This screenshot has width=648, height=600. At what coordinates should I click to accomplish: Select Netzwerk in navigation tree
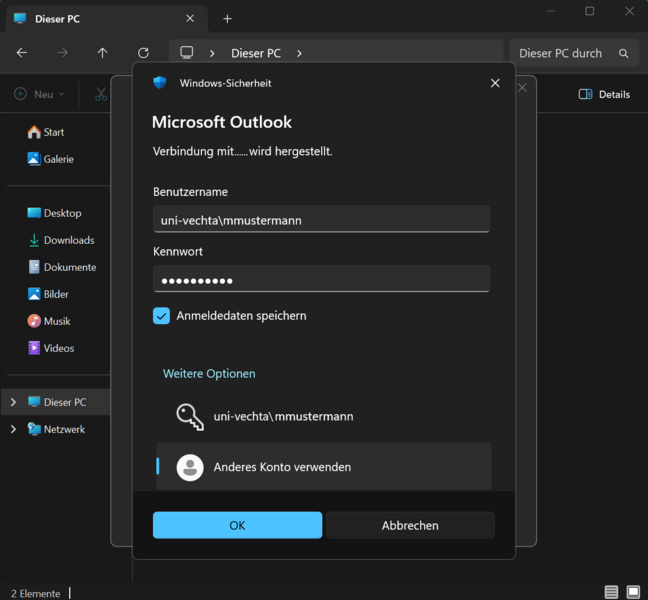pyautogui.click(x=56, y=429)
